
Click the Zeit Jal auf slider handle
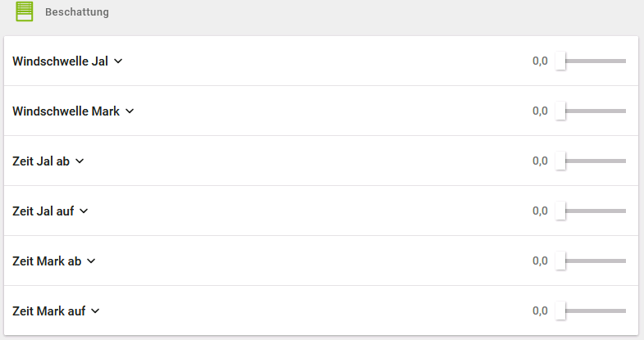tap(560, 211)
